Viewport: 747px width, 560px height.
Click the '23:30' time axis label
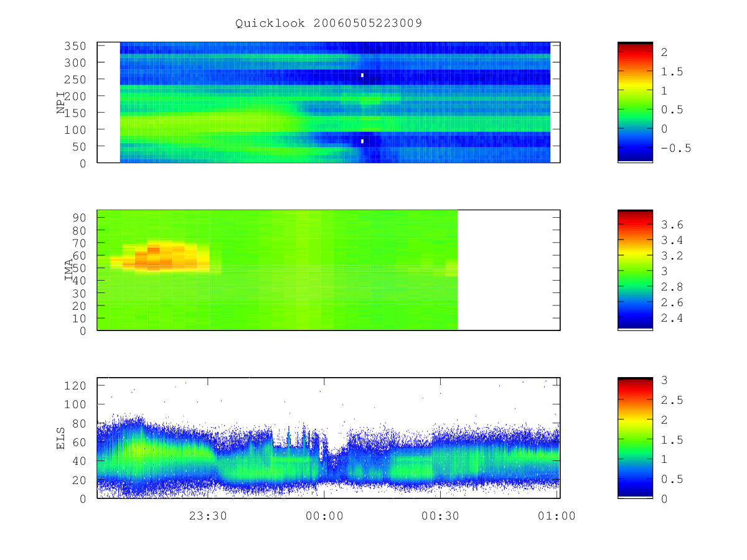(x=207, y=516)
